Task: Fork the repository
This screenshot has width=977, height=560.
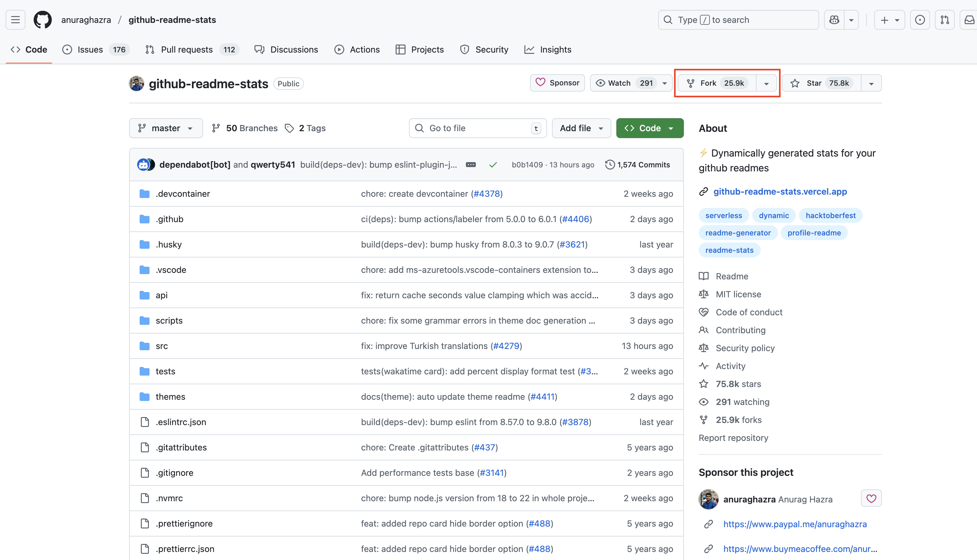Action: [717, 83]
